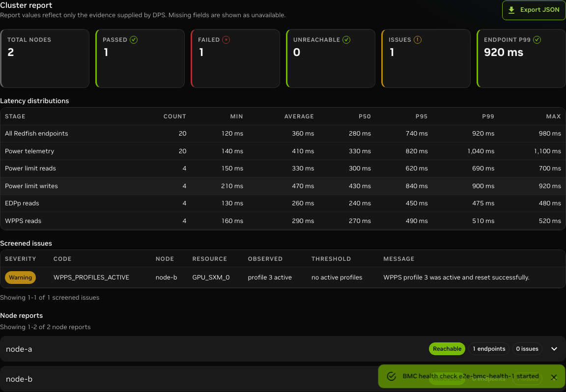Click the 'Showing 1-1 of 1 screened issues' text
This screenshot has width=566, height=392.
coord(50,297)
